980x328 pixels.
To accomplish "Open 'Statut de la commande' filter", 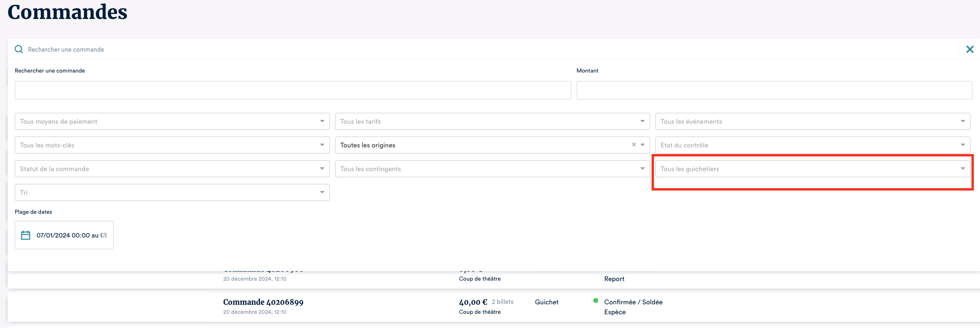I will click(172, 169).
